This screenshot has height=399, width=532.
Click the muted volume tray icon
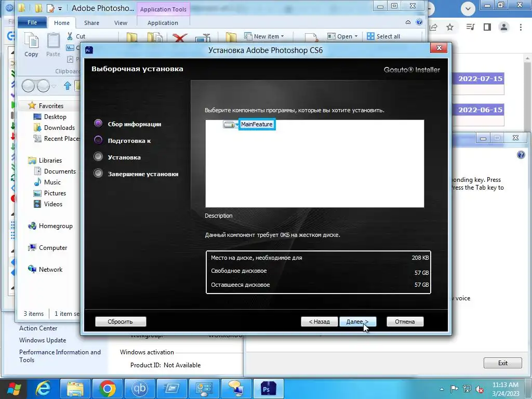coord(480,389)
